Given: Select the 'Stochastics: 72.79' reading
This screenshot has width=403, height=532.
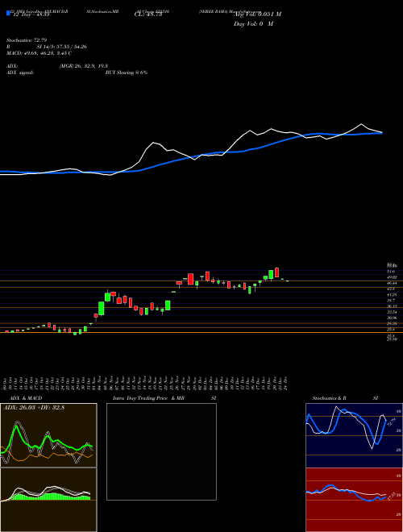Looking at the screenshot, I should [x=28, y=41].
